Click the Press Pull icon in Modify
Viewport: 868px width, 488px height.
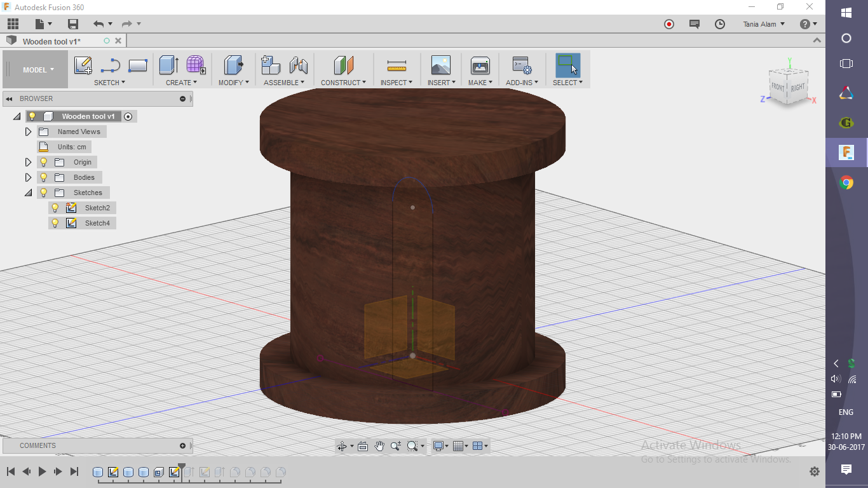(234, 65)
